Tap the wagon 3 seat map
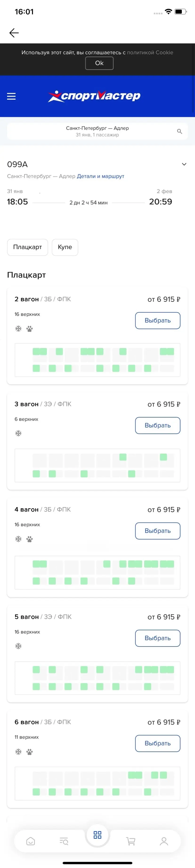This screenshot has height=868, width=195. [97, 465]
